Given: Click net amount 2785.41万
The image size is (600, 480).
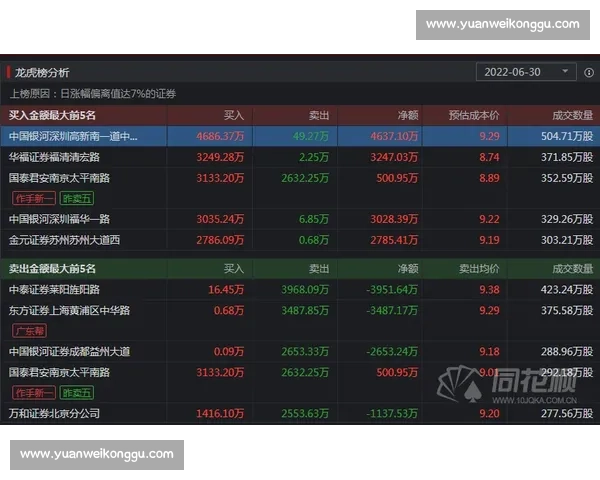Looking at the screenshot, I should tap(394, 240).
